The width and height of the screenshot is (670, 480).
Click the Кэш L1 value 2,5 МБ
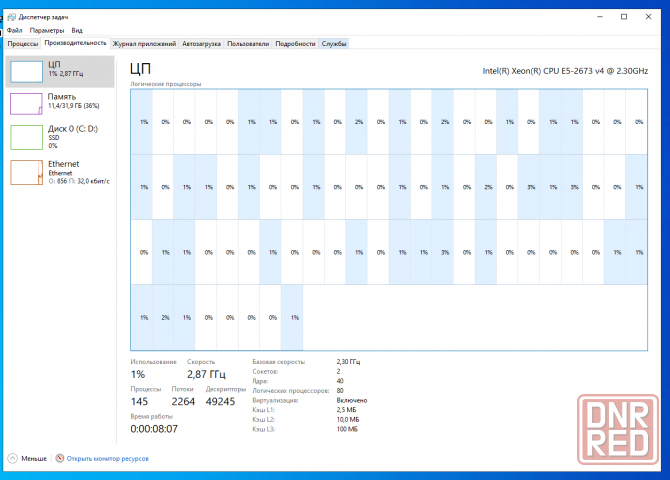pos(346,410)
